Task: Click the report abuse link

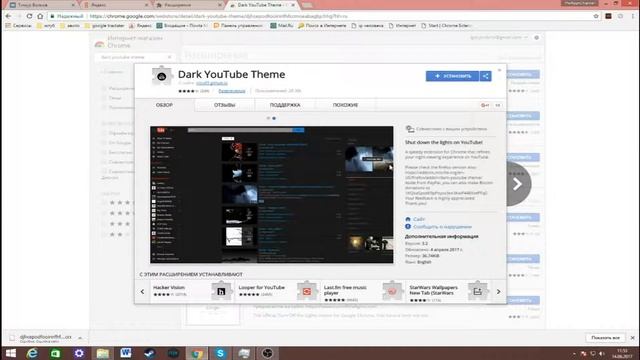Action: pos(442,227)
